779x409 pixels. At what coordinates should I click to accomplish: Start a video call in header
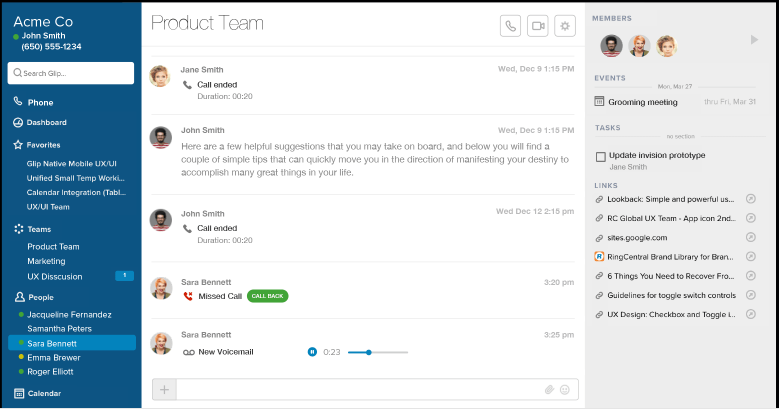coord(538,27)
